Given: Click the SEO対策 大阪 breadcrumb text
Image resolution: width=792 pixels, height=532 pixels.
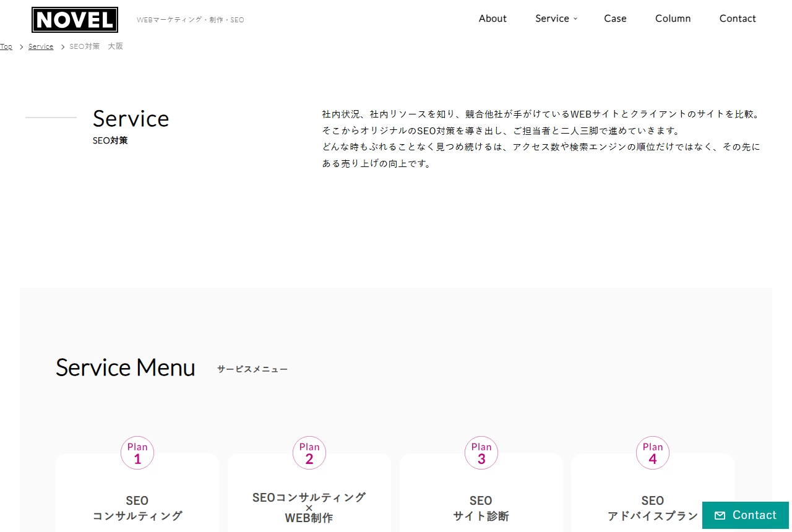Looking at the screenshot, I should tap(97, 46).
